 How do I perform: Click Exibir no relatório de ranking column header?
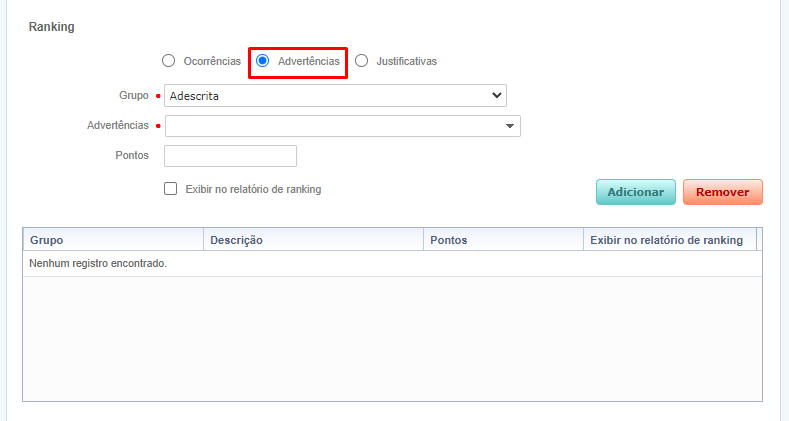tap(667, 240)
